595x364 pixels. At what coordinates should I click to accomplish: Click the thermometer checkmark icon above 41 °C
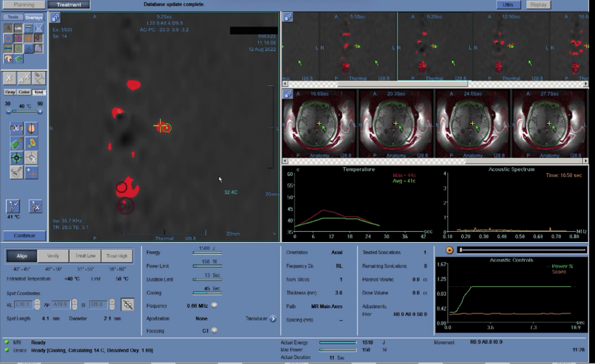(x=13, y=206)
